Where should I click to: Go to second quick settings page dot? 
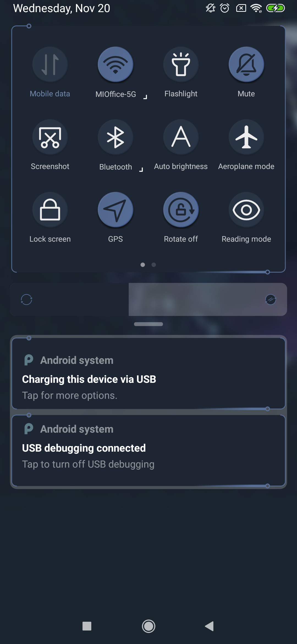(x=154, y=265)
